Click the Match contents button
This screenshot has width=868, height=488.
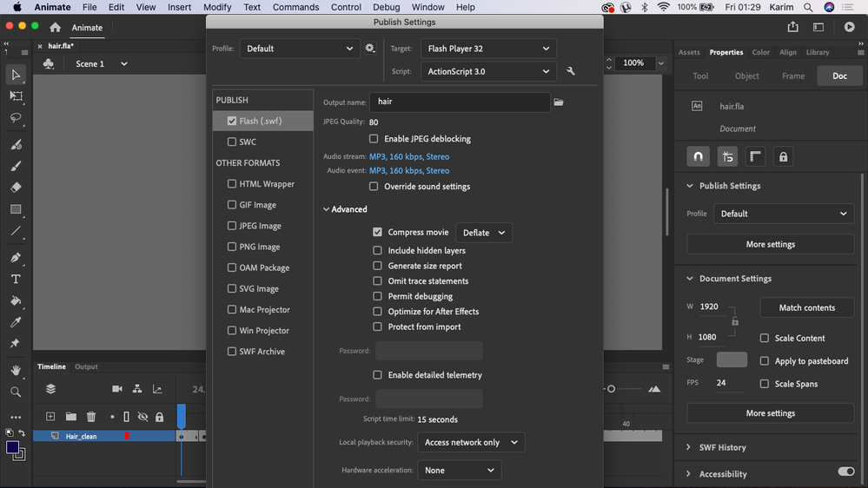[807, 307]
